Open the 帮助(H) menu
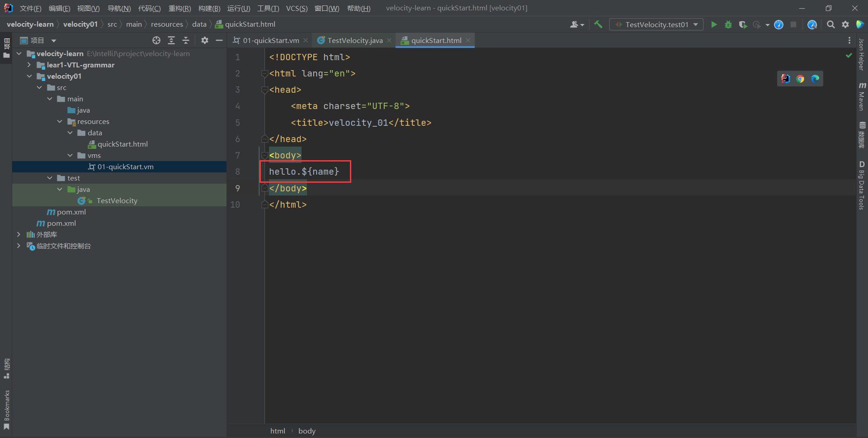The height and width of the screenshot is (438, 868). [x=359, y=8]
